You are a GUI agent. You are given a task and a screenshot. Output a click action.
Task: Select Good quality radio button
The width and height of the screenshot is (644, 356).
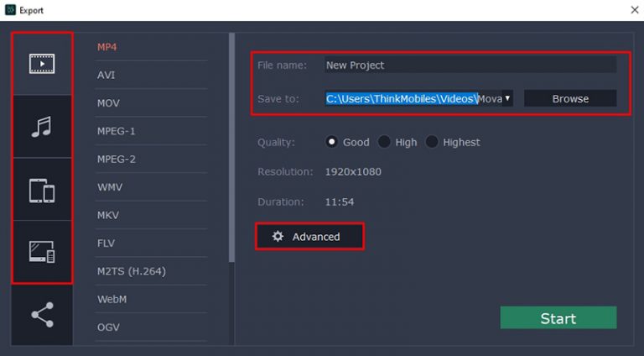coord(331,142)
